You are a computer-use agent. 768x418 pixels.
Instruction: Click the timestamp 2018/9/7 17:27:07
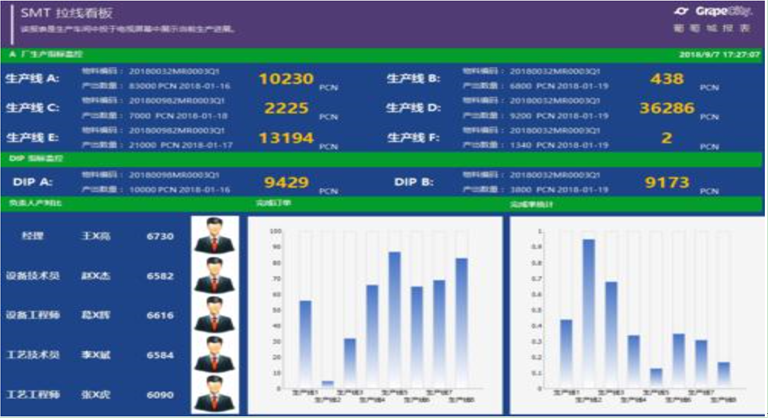(x=720, y=54)
